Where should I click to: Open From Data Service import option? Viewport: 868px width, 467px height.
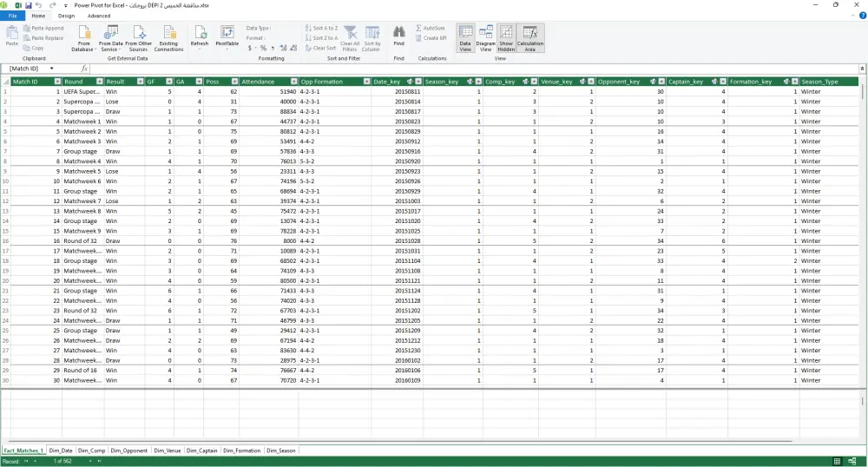(111, 39)
